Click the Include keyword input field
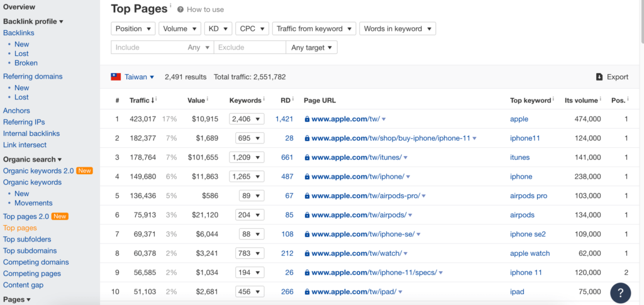This screenshot has width=644, height=305. pyautogui.click(x=148, y=48)
